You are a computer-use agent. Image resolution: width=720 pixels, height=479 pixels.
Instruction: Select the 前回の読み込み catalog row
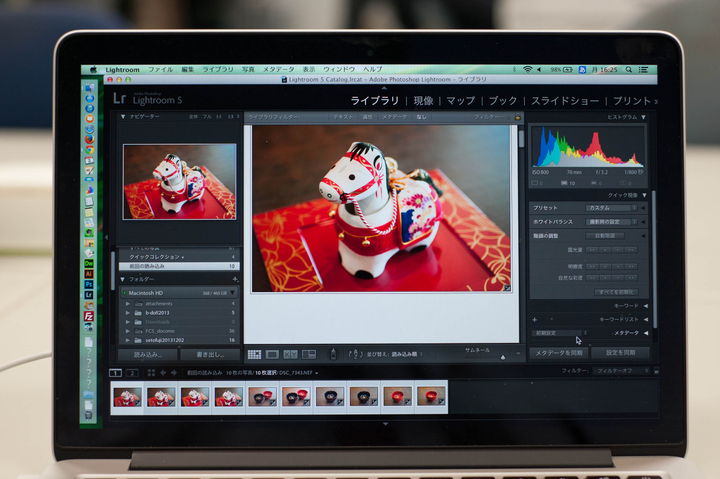(x=179, y=266)
